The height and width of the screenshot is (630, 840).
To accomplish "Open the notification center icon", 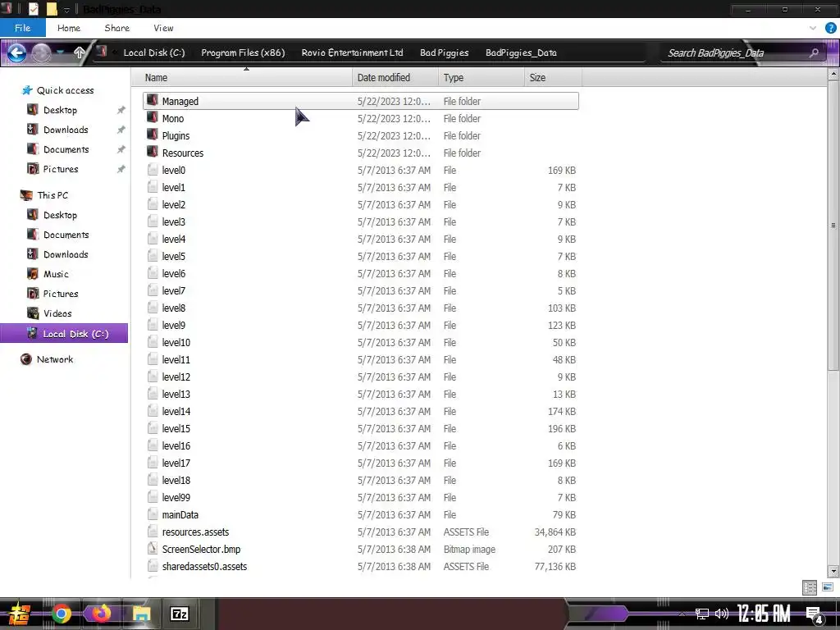I will click(815, 614).
